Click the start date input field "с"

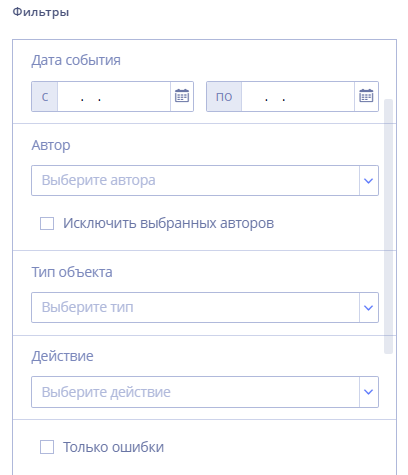[114, 96]
